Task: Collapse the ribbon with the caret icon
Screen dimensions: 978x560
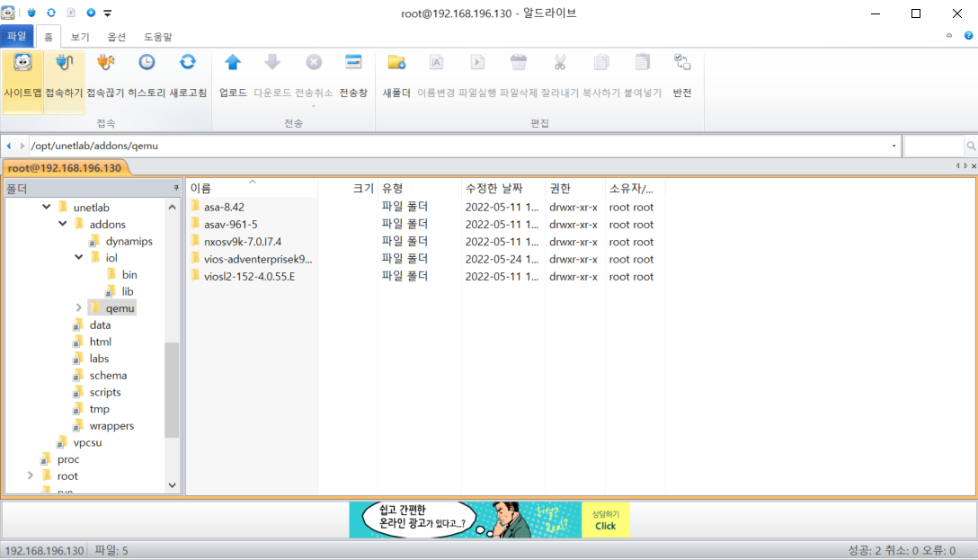Action: tap(949, 36)
